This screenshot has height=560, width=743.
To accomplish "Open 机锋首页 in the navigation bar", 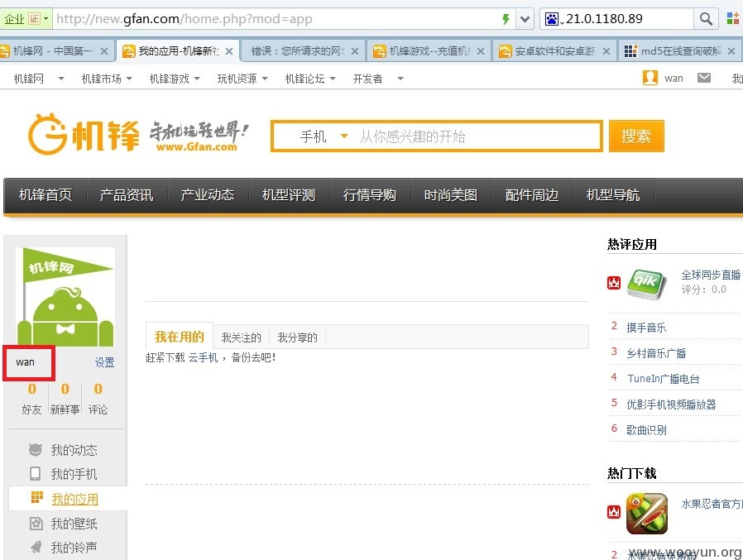I will tap(46, 194).
